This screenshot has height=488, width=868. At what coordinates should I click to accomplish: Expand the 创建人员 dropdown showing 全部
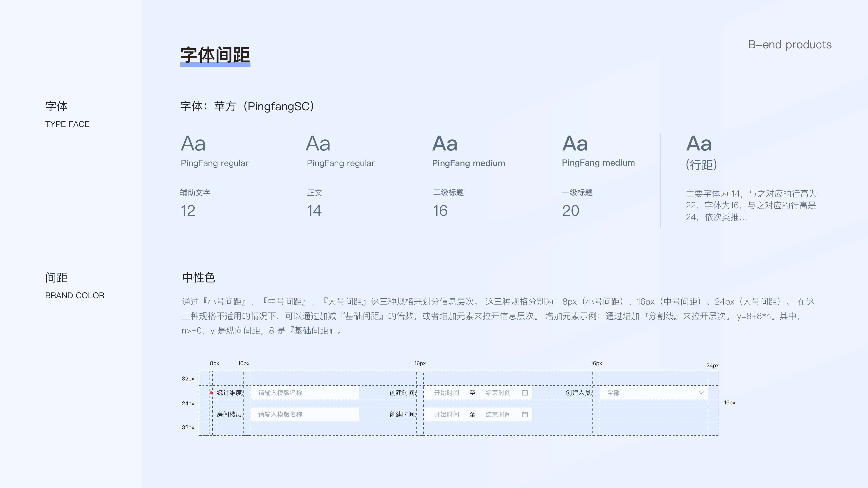654,393
